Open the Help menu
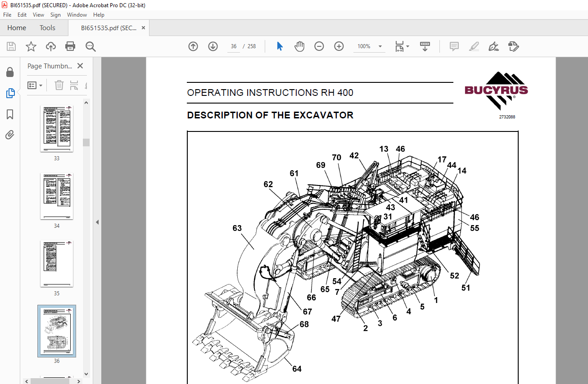The image size is (588, 384). [x=99, y=15]
